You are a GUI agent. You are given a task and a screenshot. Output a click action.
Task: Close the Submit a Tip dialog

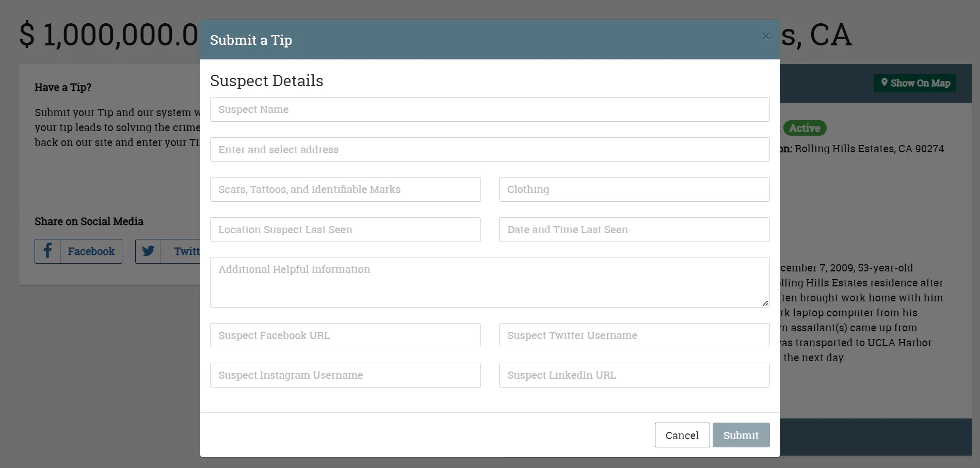pyautogui.click(x=765, y=36)
